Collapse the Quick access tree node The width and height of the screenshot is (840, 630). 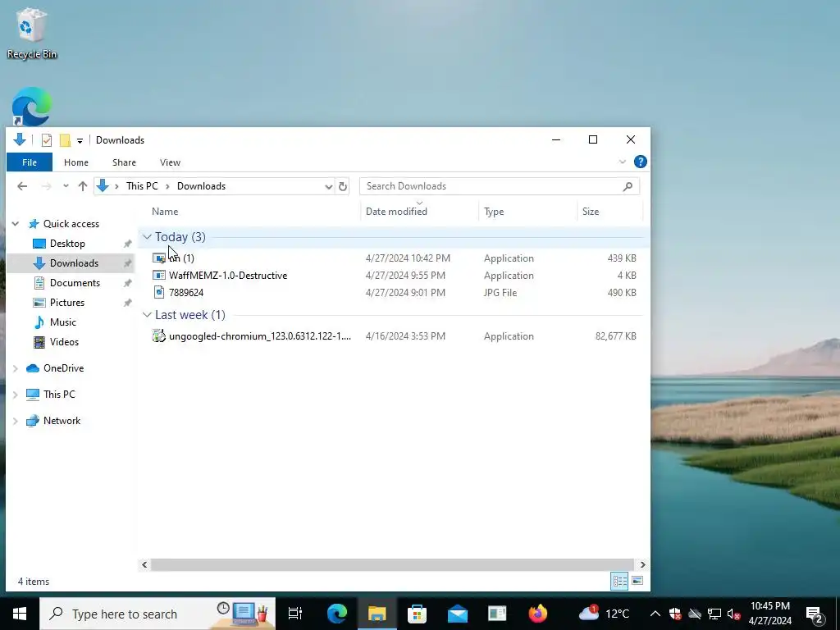pyautogui.click(x=16, y=224)
